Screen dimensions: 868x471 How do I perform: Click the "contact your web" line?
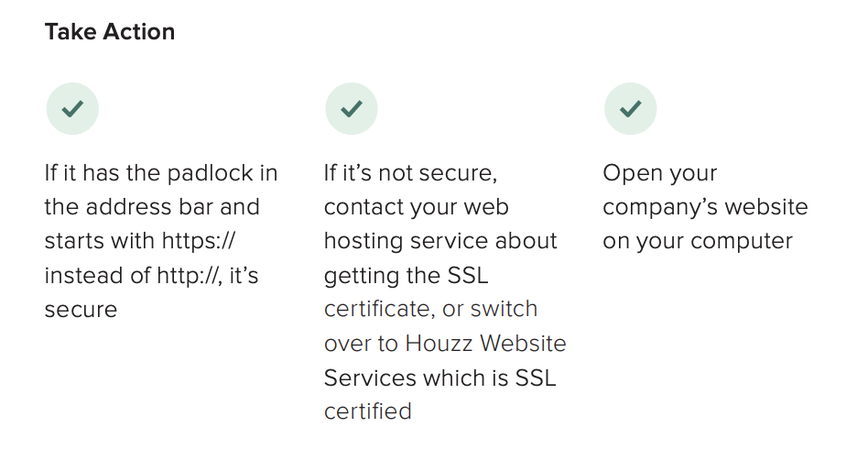(416, 207)
